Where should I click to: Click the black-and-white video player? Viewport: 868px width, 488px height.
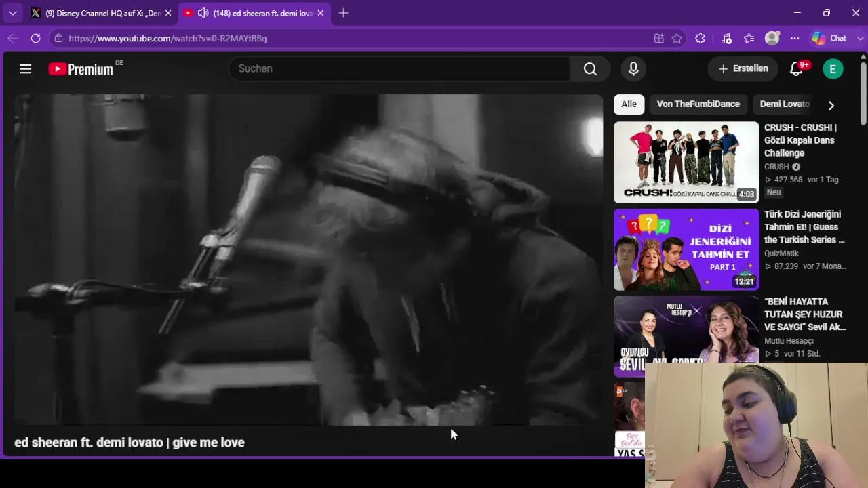(x=309, y=260)
